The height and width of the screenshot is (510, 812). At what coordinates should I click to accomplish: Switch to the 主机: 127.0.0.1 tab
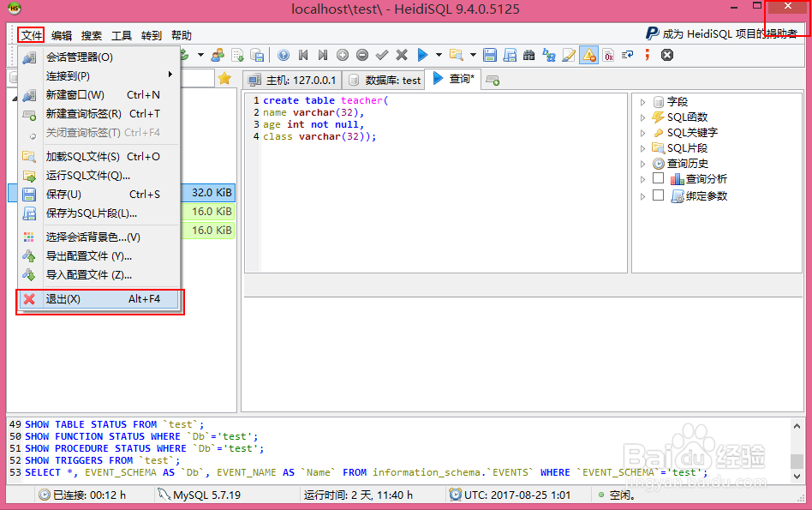(292, 81)
